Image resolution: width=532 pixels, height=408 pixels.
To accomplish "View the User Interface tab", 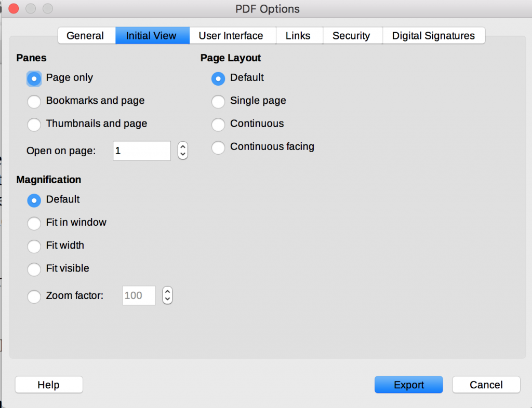I will (232, 35).
